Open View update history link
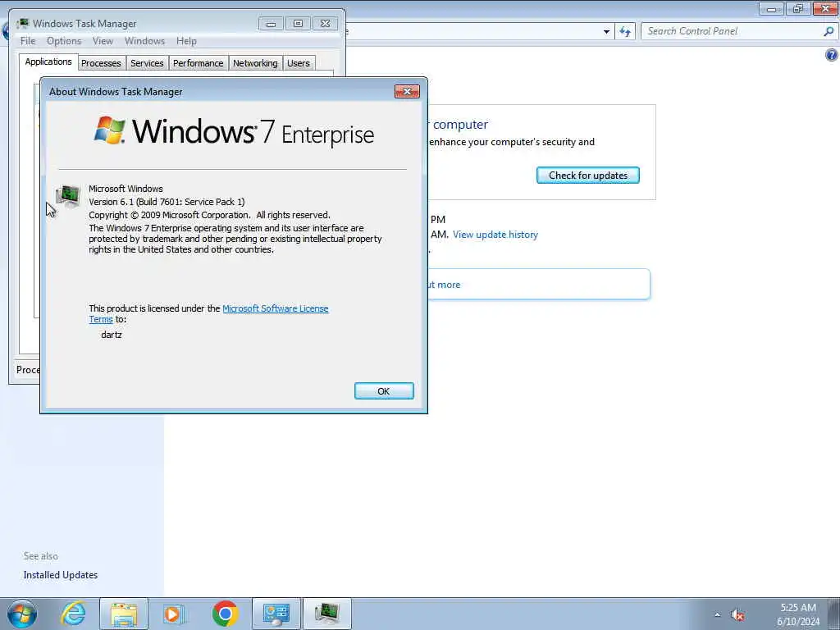Screen dimensions: 840x630 coord(495,235)
